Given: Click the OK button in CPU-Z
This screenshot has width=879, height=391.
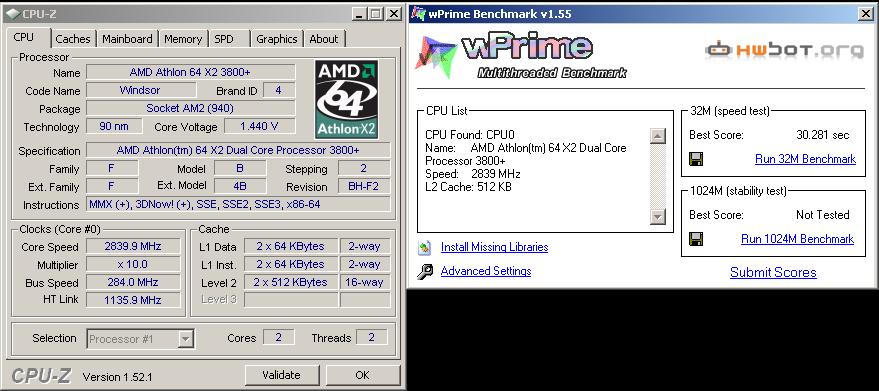Looking at the screenshot, I should (x=363, y=375).
